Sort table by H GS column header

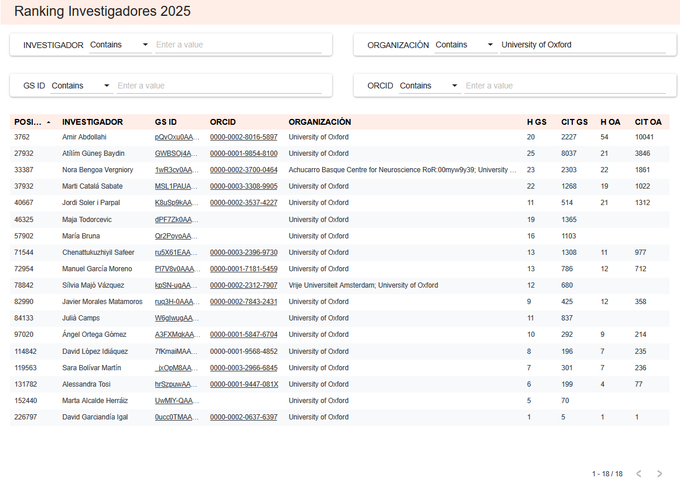pyautogui.click(x=537, y=122)
